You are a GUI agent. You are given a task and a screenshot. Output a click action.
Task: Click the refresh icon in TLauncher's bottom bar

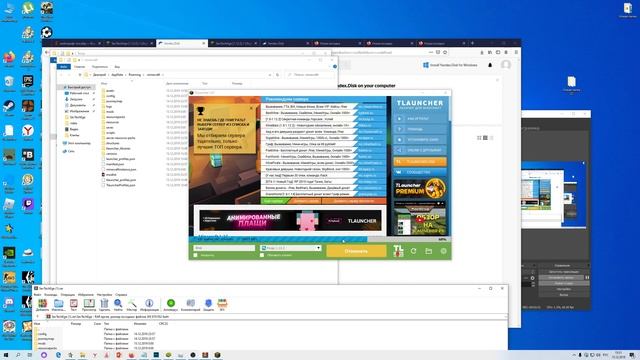click(413, 251)
